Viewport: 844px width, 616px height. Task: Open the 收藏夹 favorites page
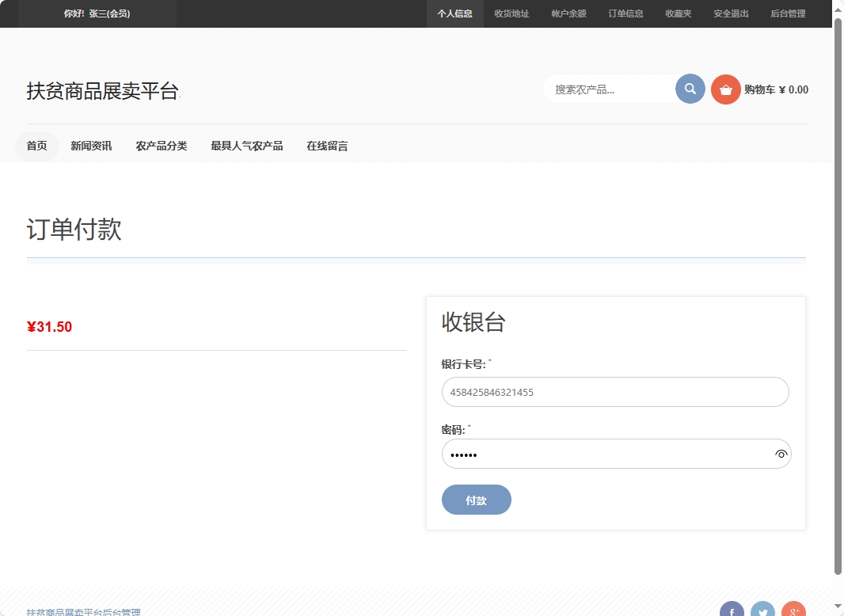[x=677, y=13]
